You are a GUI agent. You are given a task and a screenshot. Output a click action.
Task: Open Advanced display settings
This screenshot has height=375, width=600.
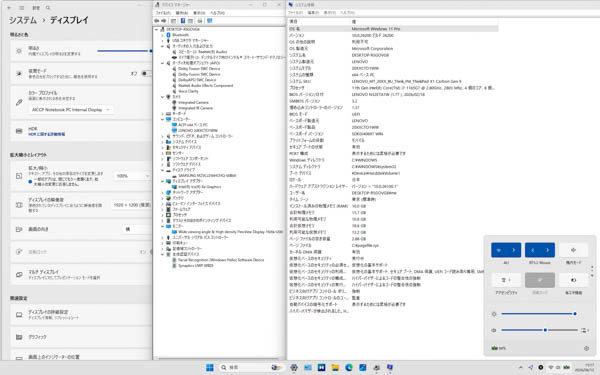(x=81, y=315)
